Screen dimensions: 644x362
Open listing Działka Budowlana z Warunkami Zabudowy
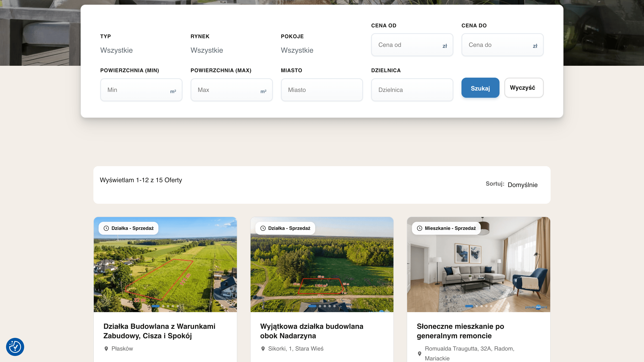tap(159, 331)
